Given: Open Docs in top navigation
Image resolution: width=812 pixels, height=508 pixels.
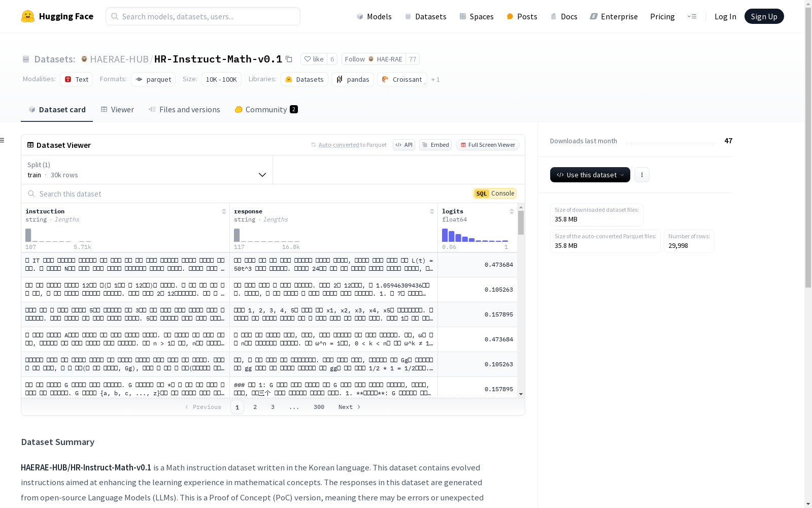Looking at the screenshot, I should coord(564,16).
